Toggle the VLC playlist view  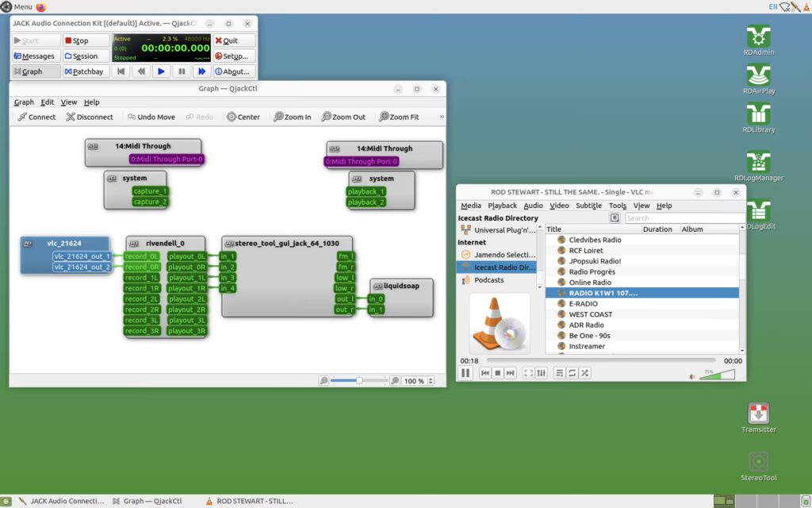tap(559, 373)
